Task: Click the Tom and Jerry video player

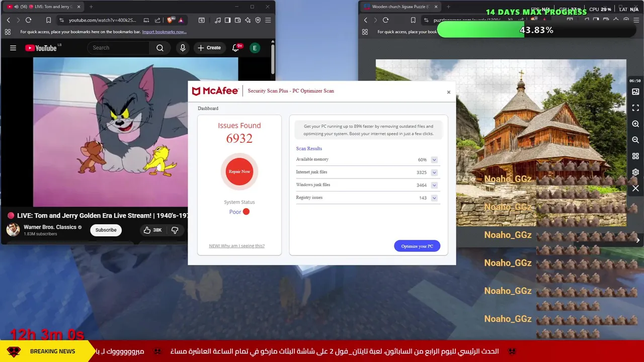Action: click(x=110, y=132)
